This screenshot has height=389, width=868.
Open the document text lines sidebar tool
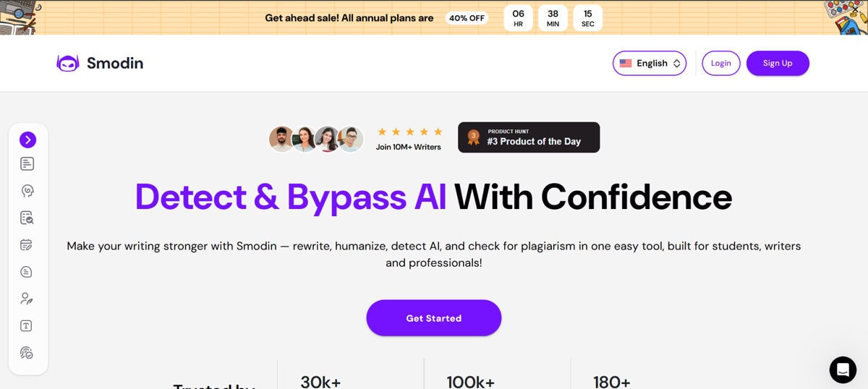27,163
